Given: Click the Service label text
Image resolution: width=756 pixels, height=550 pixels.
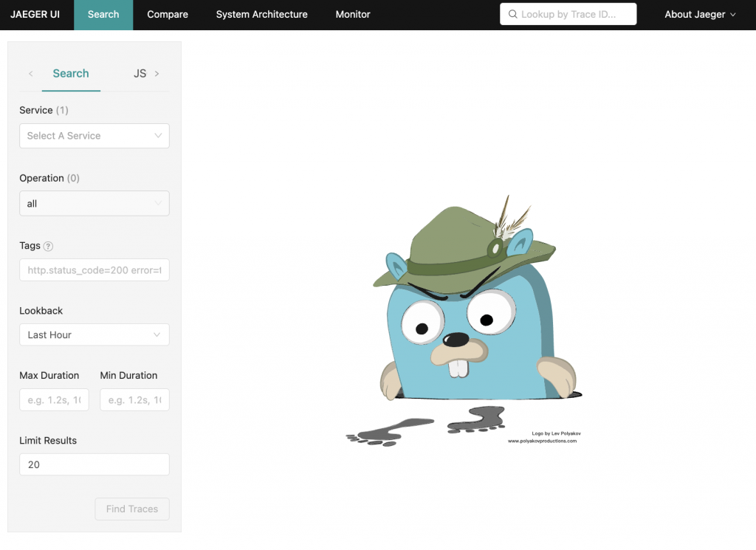Looking at the screenshot, I should click(36, 110).
